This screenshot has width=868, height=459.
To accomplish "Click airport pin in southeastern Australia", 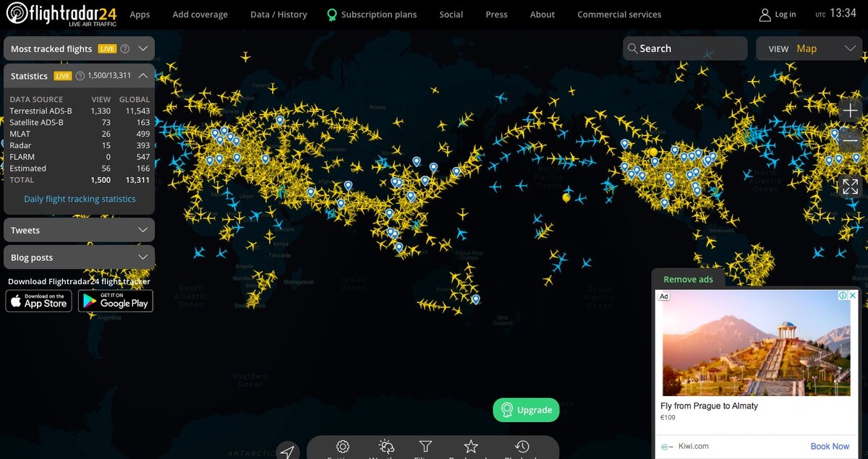I will click(475, 299).
